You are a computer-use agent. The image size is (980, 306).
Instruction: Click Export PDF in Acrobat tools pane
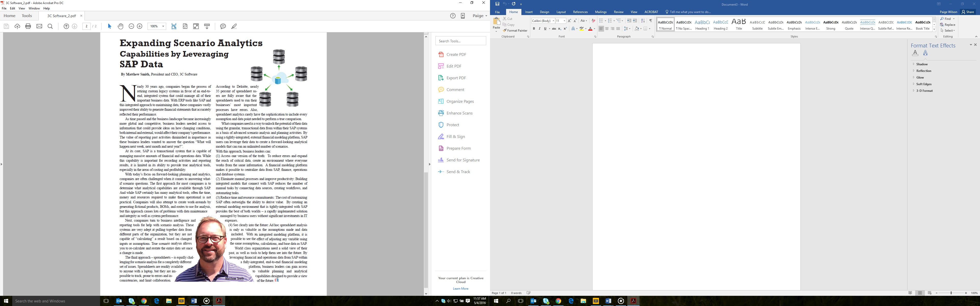tap(456, 78)
